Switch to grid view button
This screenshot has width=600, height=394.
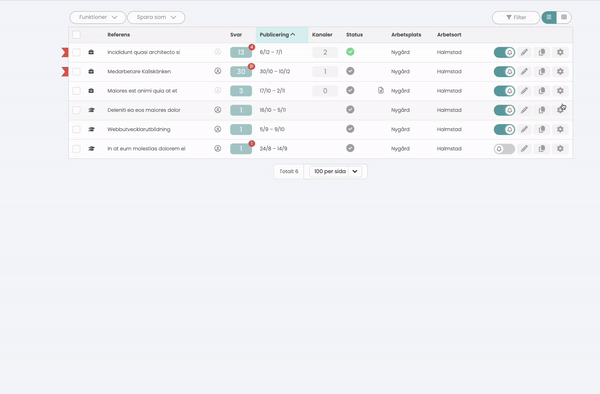point(549,17)
